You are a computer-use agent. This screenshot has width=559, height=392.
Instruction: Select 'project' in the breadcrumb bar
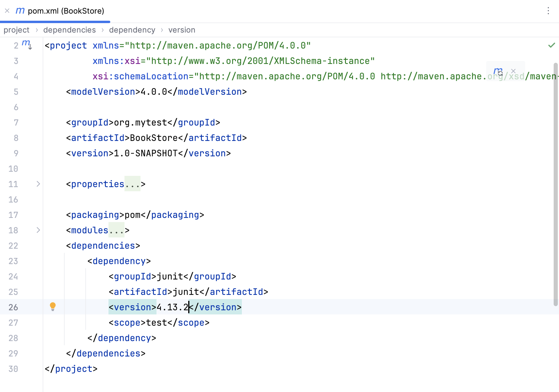pyautogui.click(x=17, y=30)
